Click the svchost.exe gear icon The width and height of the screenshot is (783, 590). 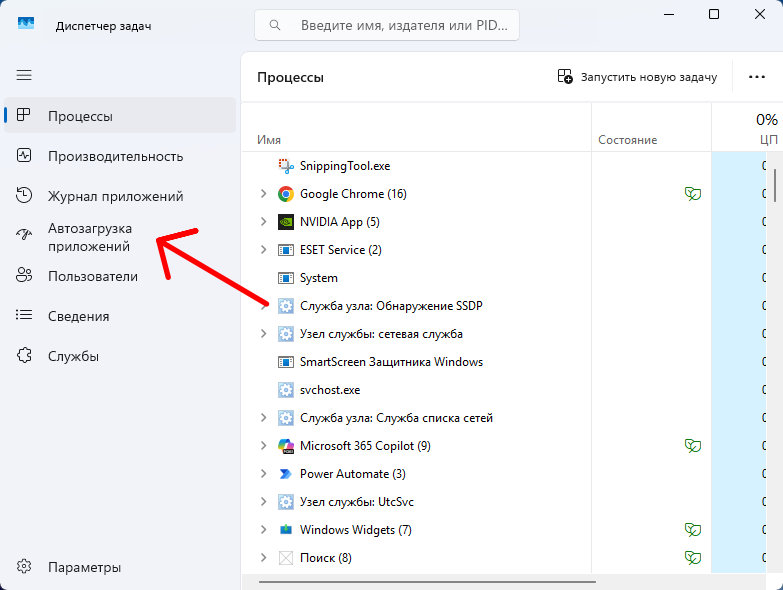point(286,390)
